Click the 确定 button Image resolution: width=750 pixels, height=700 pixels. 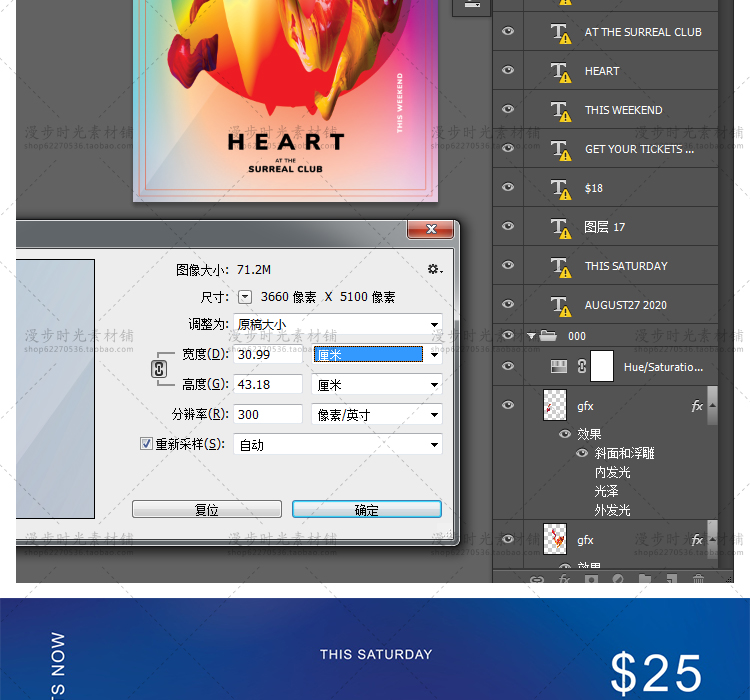pos(366,509)
